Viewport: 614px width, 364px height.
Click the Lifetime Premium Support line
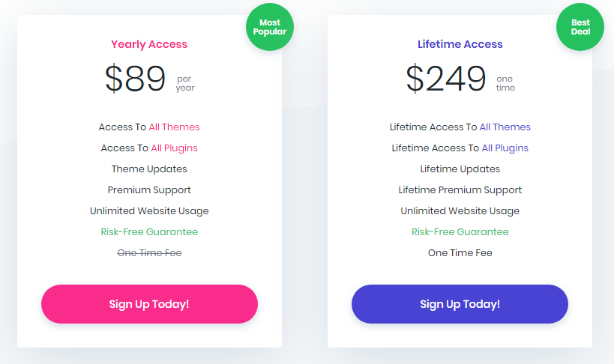tap(460, 190)
